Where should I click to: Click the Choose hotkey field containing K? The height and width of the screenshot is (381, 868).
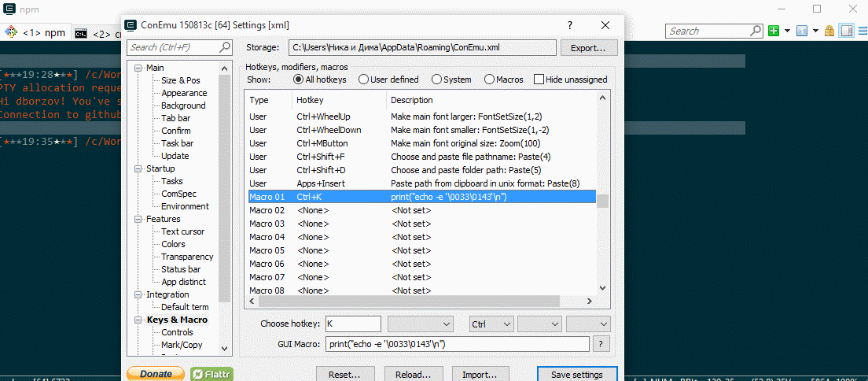point(353,324)
